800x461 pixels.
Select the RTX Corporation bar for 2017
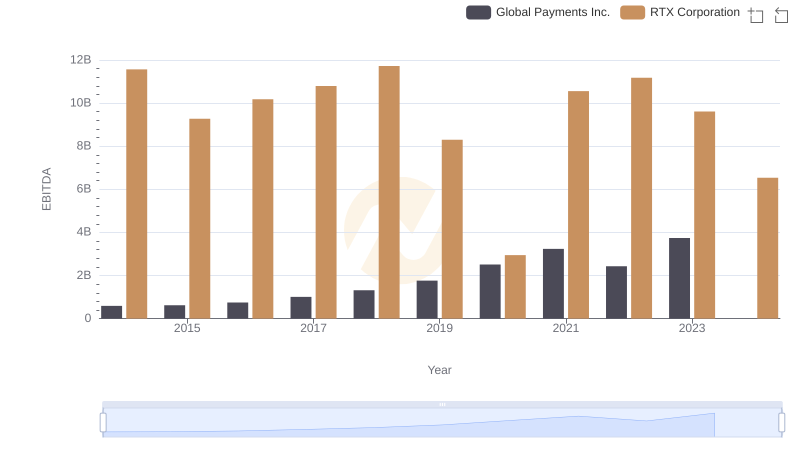coord(326,202)
